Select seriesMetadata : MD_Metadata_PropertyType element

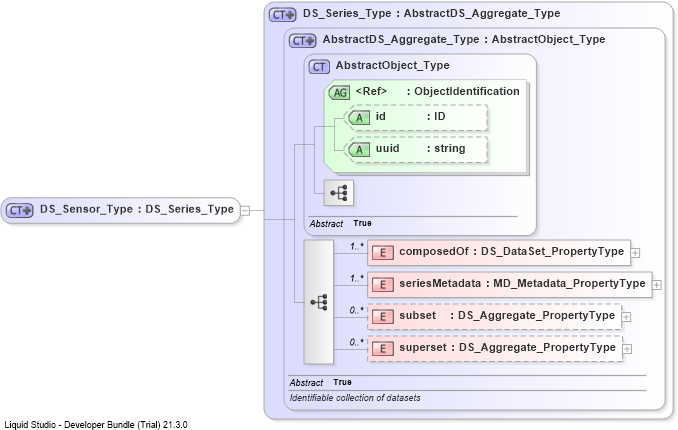pyautogui.click(x=510, y=284)
